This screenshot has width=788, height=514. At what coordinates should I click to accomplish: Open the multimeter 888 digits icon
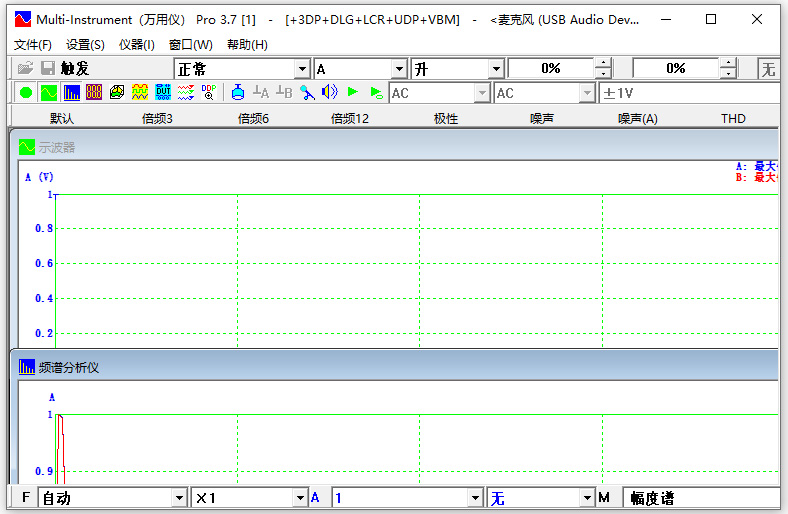coord(94,92)
